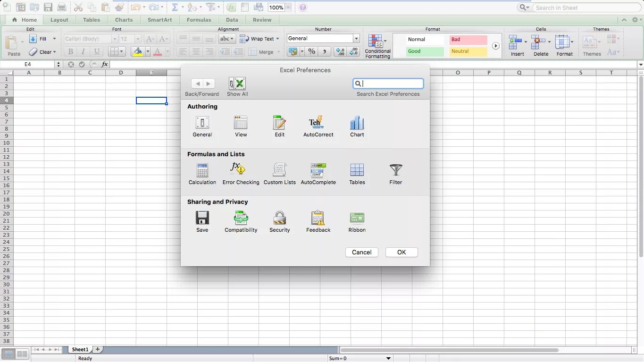Click the AutoSum sigma icon
The width and height of the screenshot is (644, 362).
point(175,7)
